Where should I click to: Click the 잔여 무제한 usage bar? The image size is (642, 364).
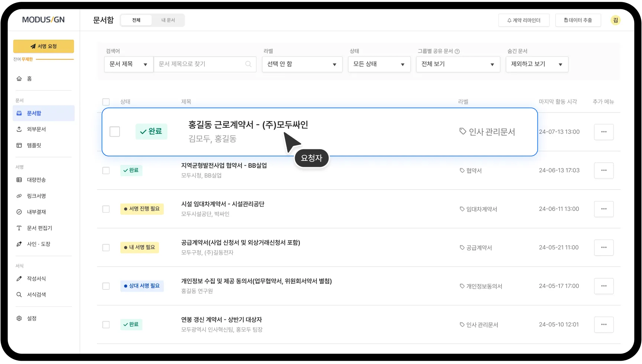[43, 59]
